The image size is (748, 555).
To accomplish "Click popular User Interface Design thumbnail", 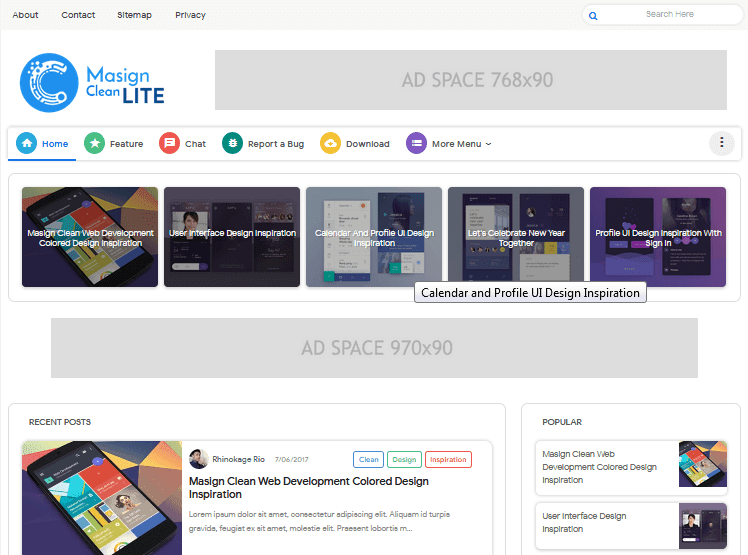I will pos(703,526).
